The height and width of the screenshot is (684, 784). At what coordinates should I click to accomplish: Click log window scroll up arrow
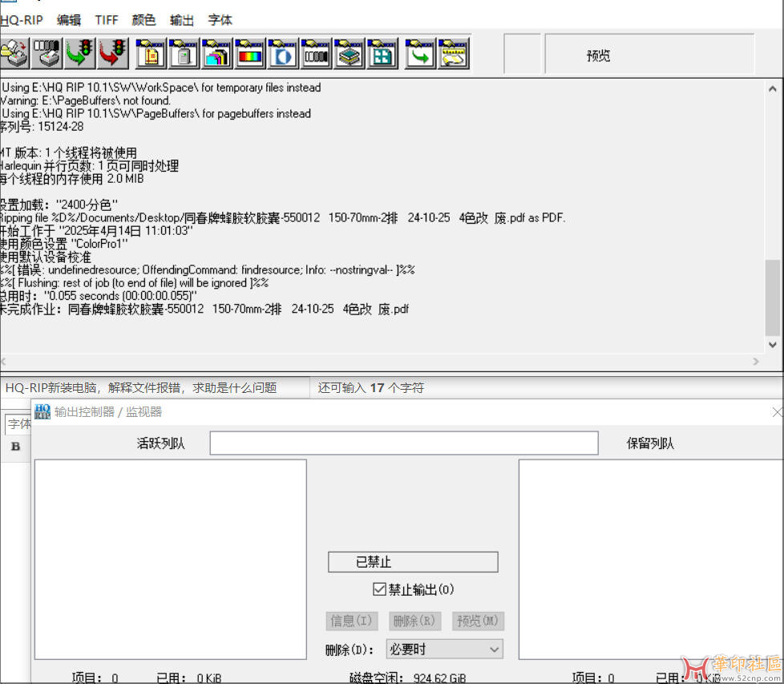pyautogui.click(x=773, y=89)
